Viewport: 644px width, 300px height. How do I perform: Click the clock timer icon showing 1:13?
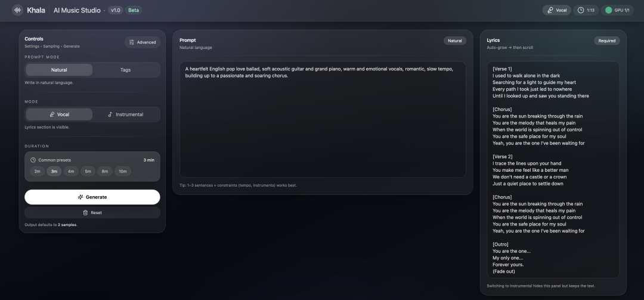(x=580, y=10)
